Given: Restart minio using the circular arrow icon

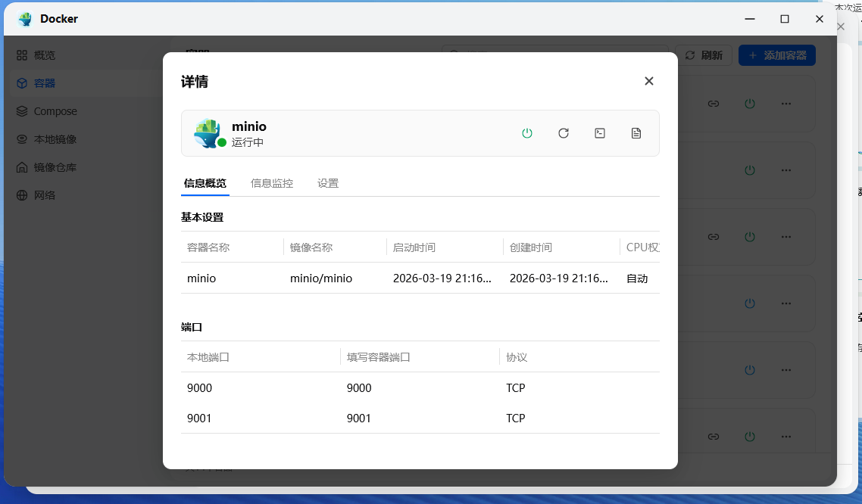Looking at the screenshot, I should 564,133.
